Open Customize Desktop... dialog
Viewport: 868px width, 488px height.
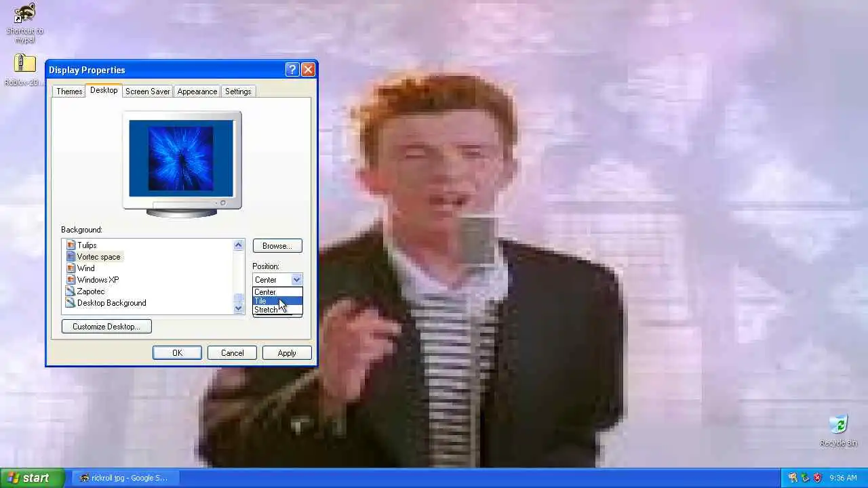tap(106, 327)
